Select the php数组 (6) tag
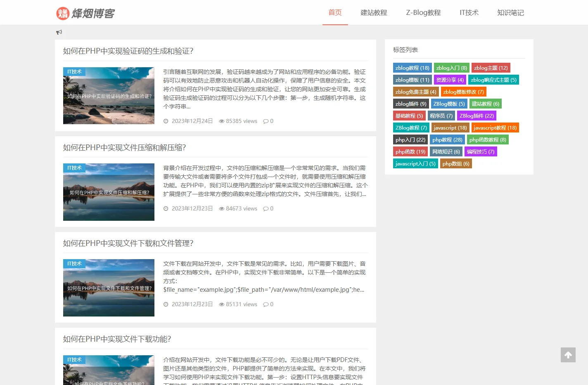 pos(456,163)
